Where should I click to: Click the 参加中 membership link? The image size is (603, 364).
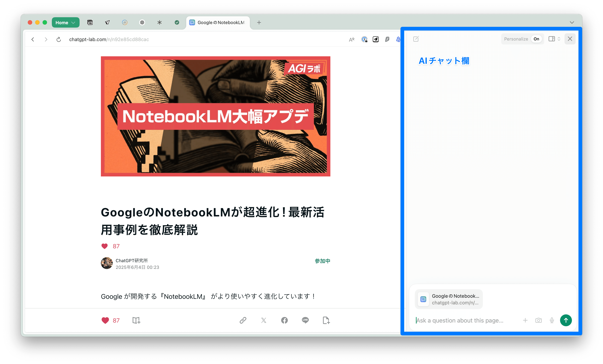point(322,261)
